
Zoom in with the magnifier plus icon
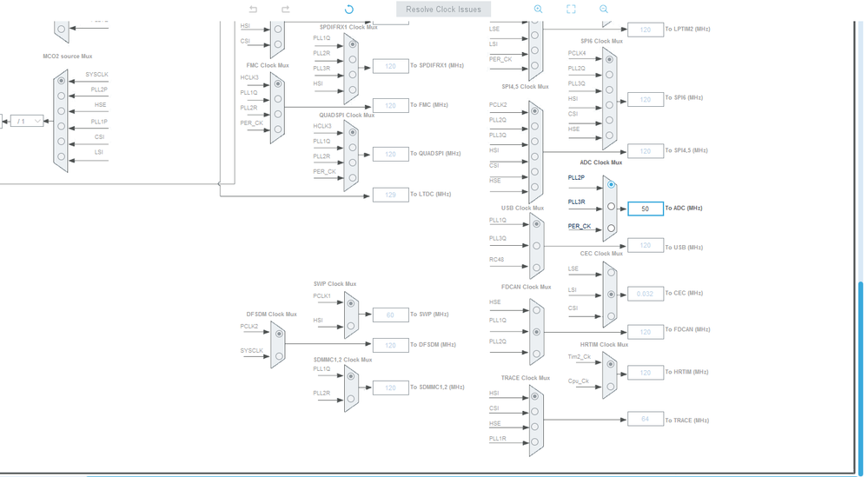[538, 9]
